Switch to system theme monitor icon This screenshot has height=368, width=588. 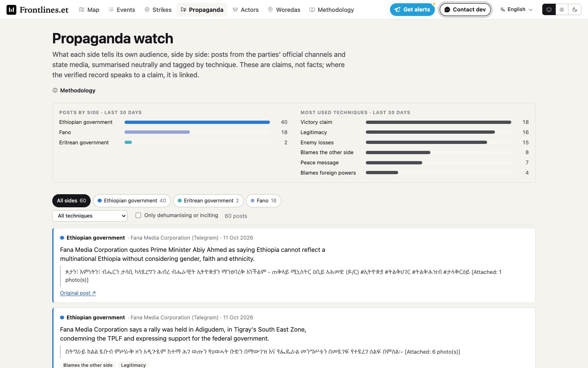[x=549, y=9]
